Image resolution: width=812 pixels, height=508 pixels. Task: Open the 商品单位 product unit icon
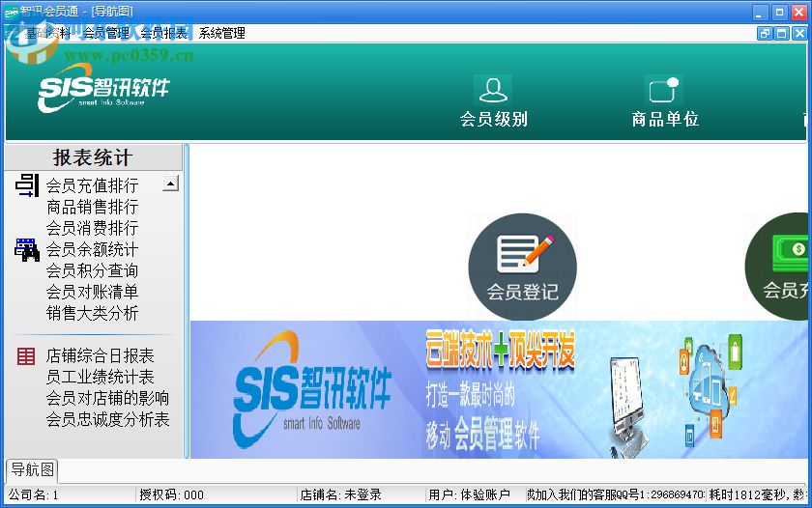point(665,101)
